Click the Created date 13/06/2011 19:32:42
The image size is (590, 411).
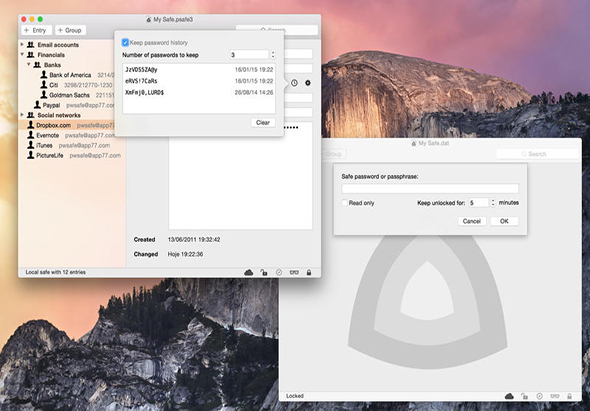click(194, 239)
